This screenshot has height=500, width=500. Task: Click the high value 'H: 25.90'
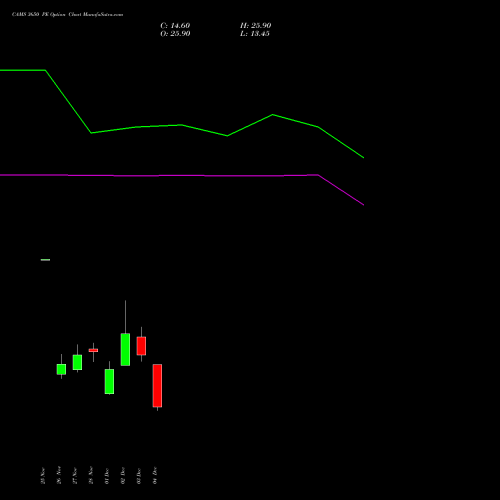pyautogui.click(x=255, y=26)
